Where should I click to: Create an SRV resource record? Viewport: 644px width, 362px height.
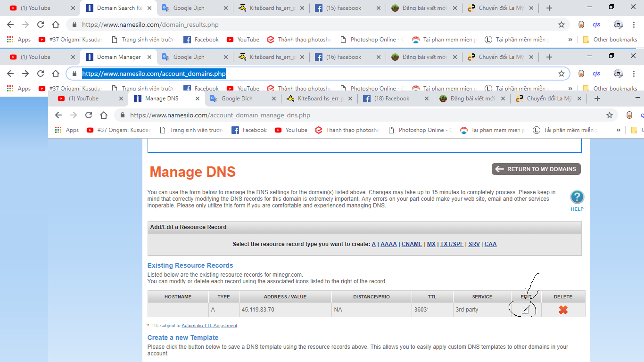coord(474,244)
